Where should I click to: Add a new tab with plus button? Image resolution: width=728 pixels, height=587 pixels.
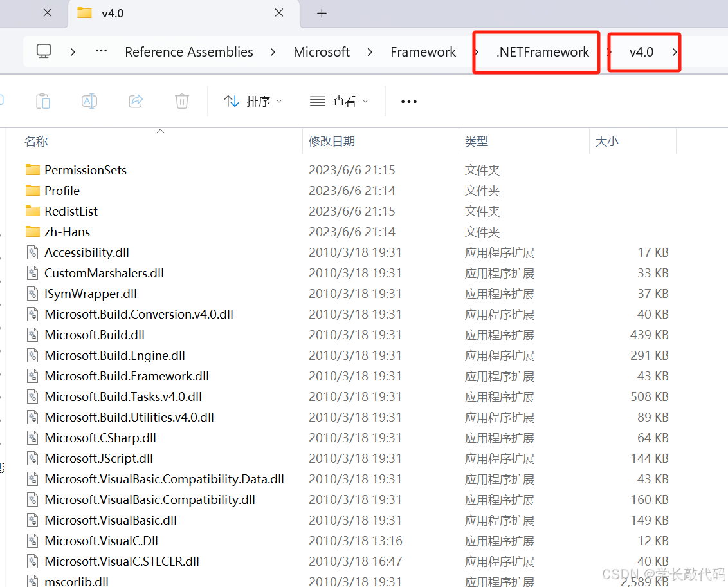click(322, 14)
